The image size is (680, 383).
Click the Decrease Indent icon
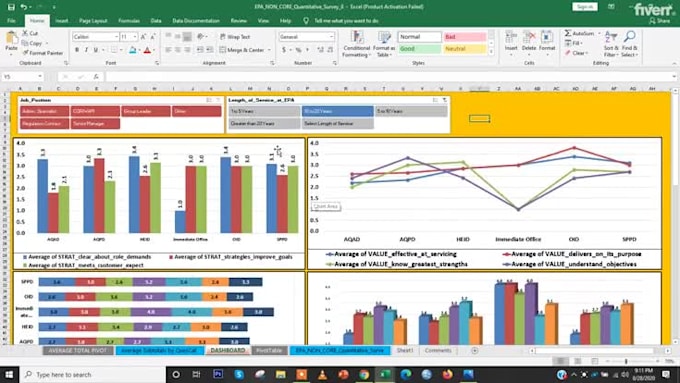pos(200,50)
